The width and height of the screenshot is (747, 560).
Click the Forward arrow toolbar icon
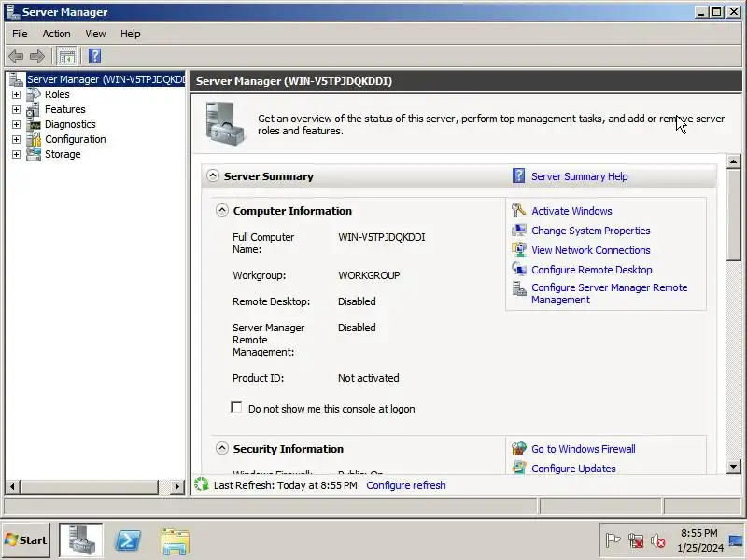click(x=37, y=56)
